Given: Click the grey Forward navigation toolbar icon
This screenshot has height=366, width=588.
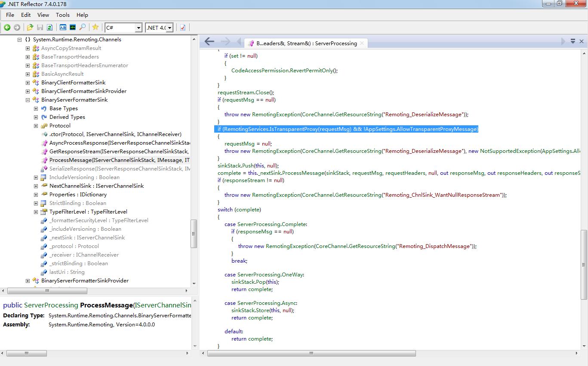Looking at the screenshot, I should [x=17, y=27].
